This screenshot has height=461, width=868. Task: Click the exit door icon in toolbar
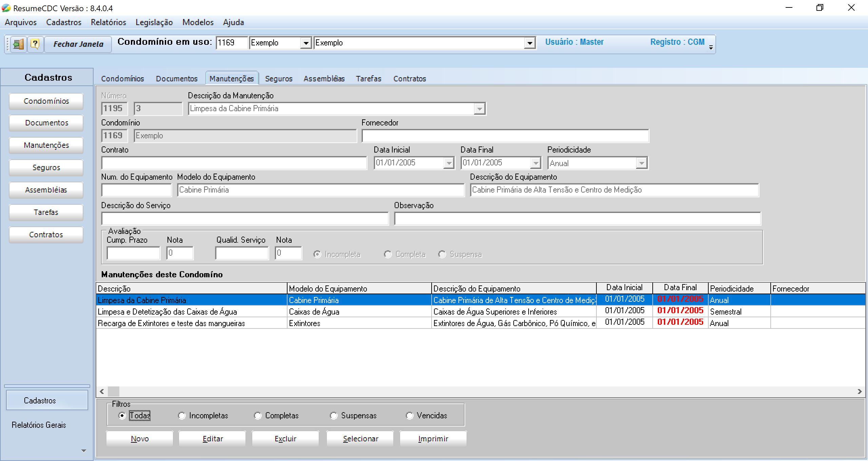[x=18, y=44]
